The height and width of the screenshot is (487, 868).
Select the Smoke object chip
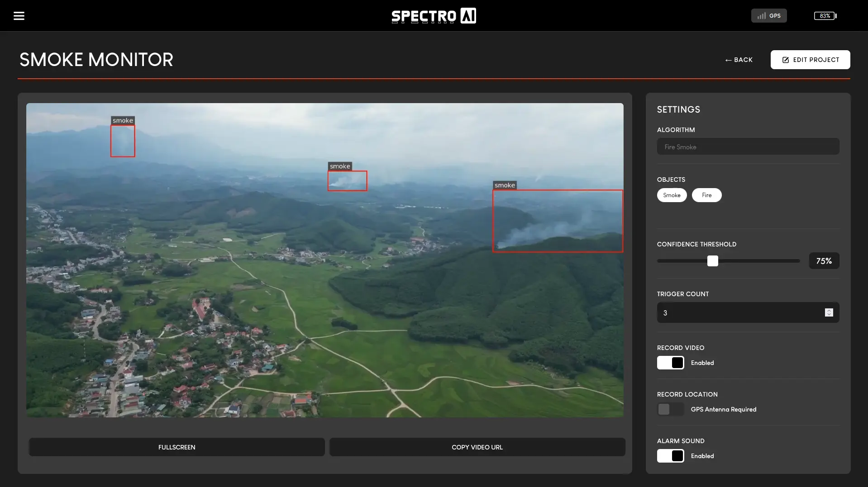click(672, 195)
